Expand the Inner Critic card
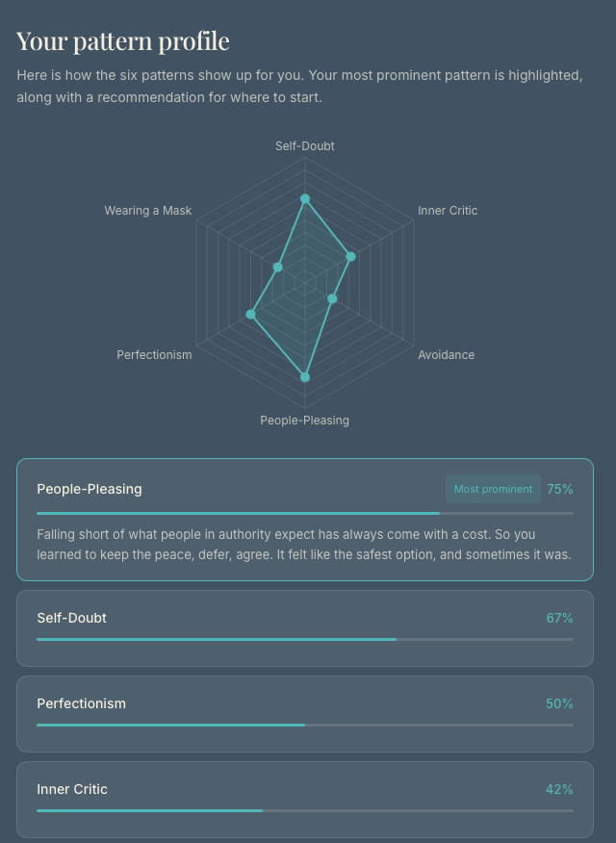The image size is (616, 843). 305,800
